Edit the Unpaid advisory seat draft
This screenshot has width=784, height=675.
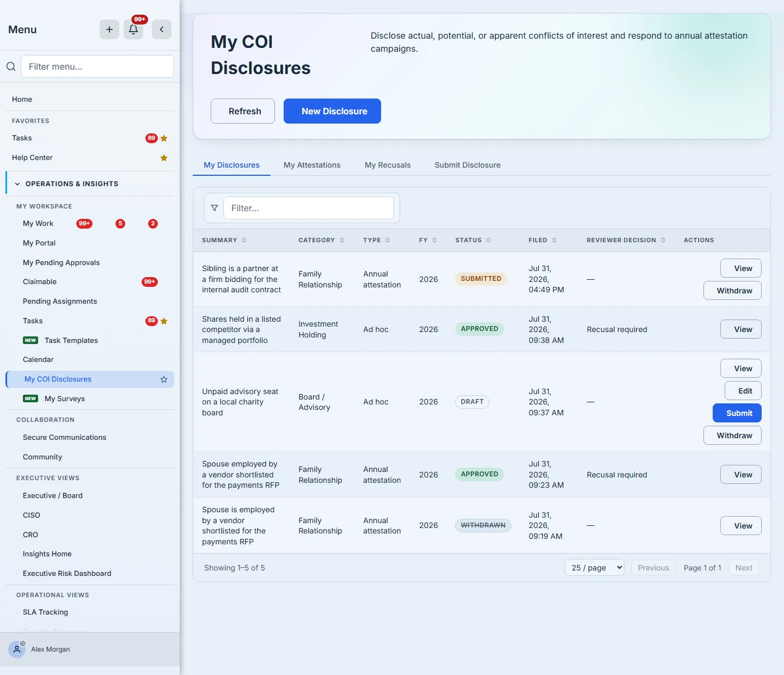pos(743,391)
